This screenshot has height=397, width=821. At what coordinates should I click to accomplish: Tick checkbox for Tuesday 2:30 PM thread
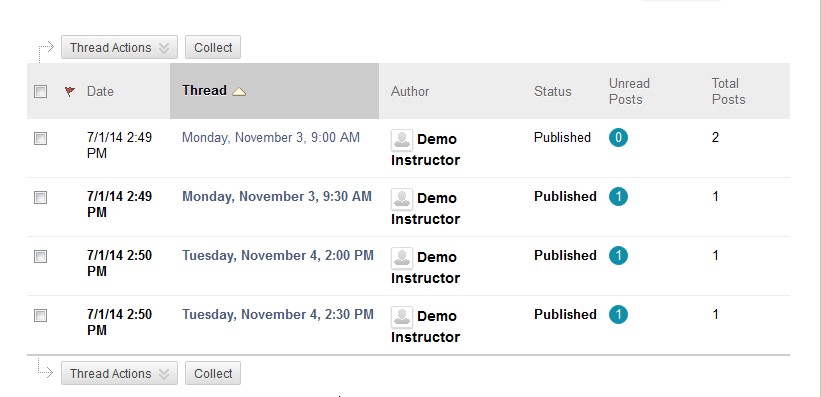click(x=40, y=315)
